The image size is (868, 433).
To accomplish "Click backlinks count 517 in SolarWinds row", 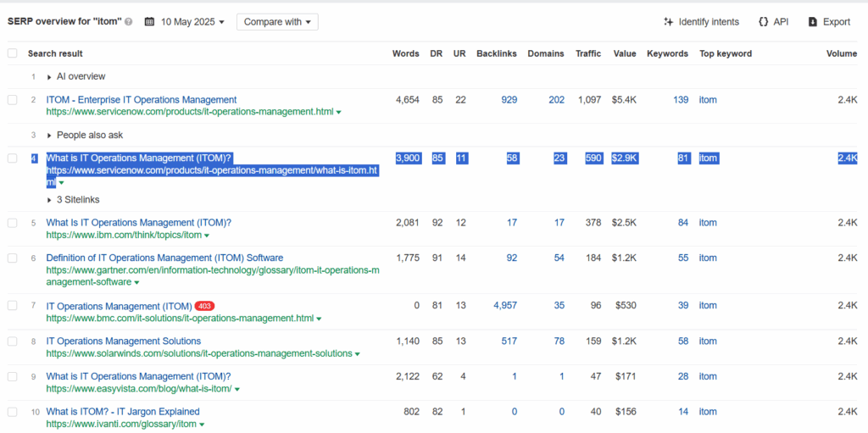I will (509, 341).
